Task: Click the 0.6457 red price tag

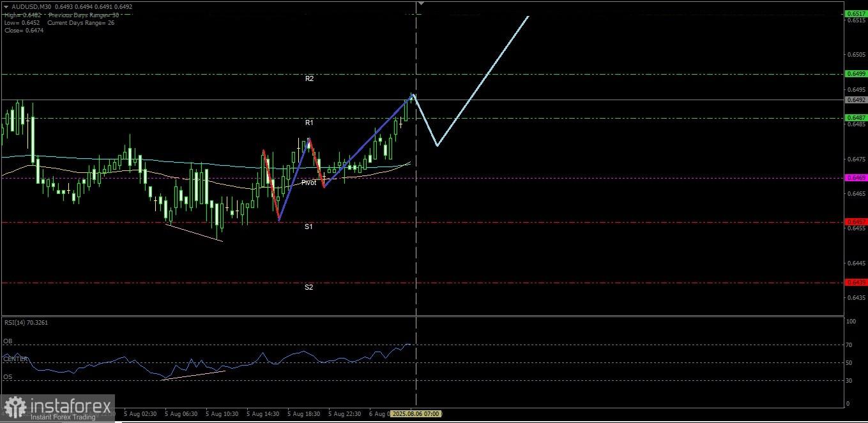Action: point(856,221)
